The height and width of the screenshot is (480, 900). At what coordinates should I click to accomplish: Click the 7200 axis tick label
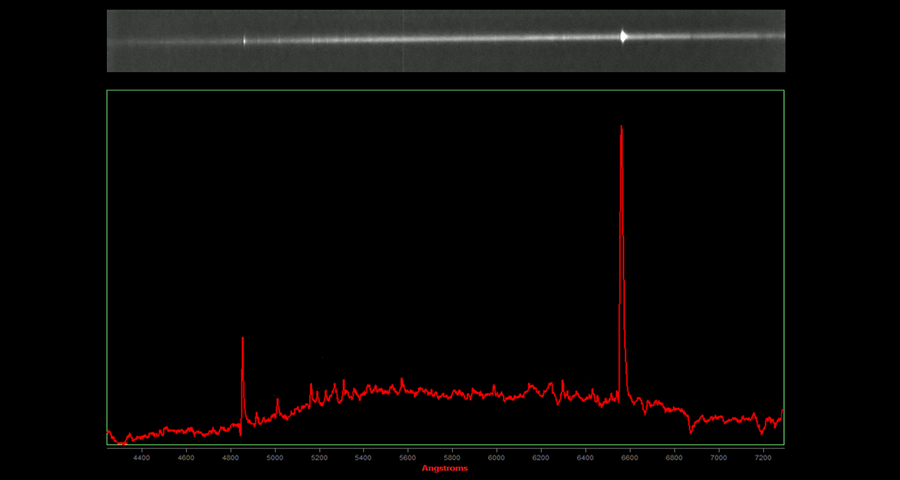763,458
